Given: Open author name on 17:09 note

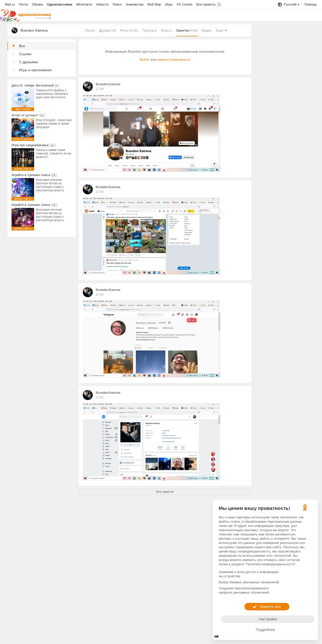Looking at the screenshot, I should [108, 84].
